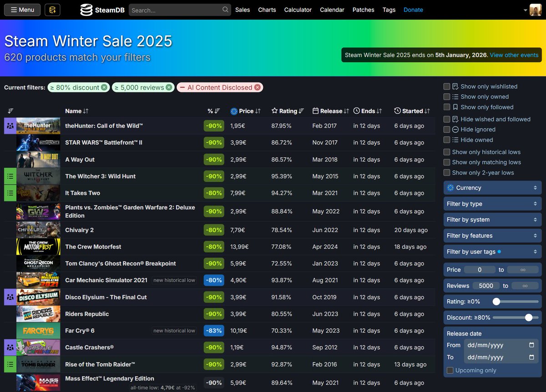The height and width of the screenshot is (392, 546).
Task: Enable Show only historical lows checkbox
Action: [x=447, y=152]
